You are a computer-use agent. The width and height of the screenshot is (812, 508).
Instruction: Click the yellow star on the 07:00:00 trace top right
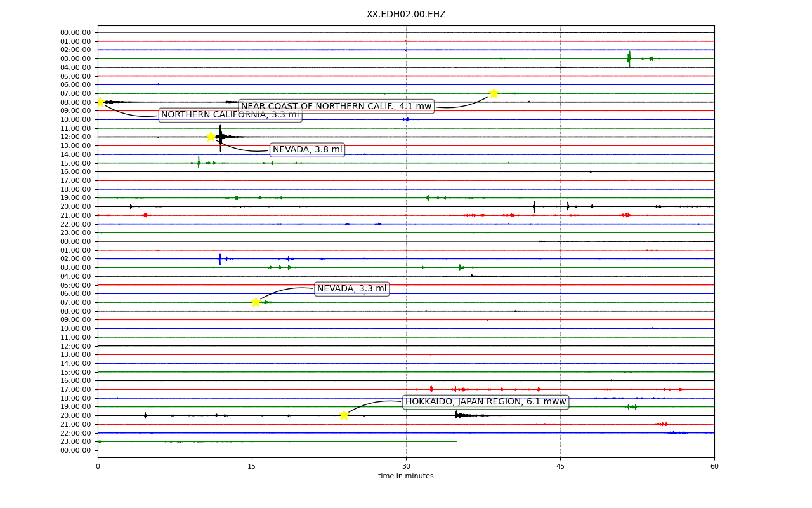click(494, 93)
